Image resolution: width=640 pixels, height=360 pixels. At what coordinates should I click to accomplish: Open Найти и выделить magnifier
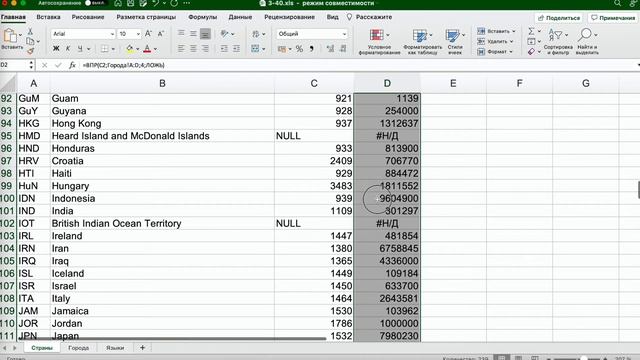point(587,41)
